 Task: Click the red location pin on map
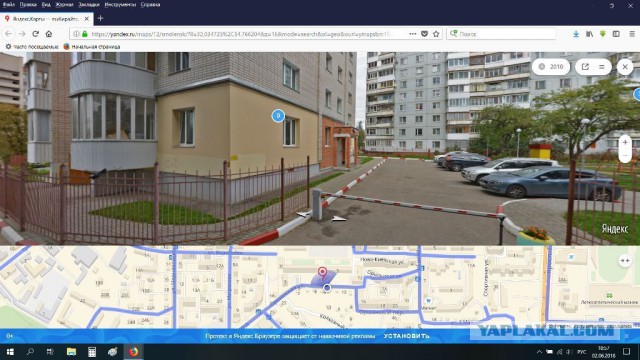(322, 272)
